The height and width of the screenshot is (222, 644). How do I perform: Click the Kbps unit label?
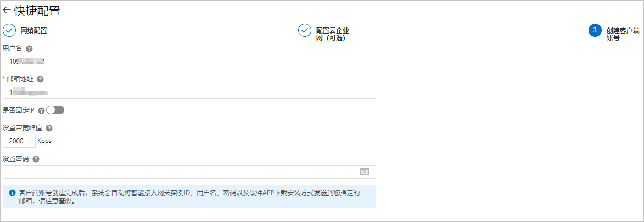click(x=44, y=141)
